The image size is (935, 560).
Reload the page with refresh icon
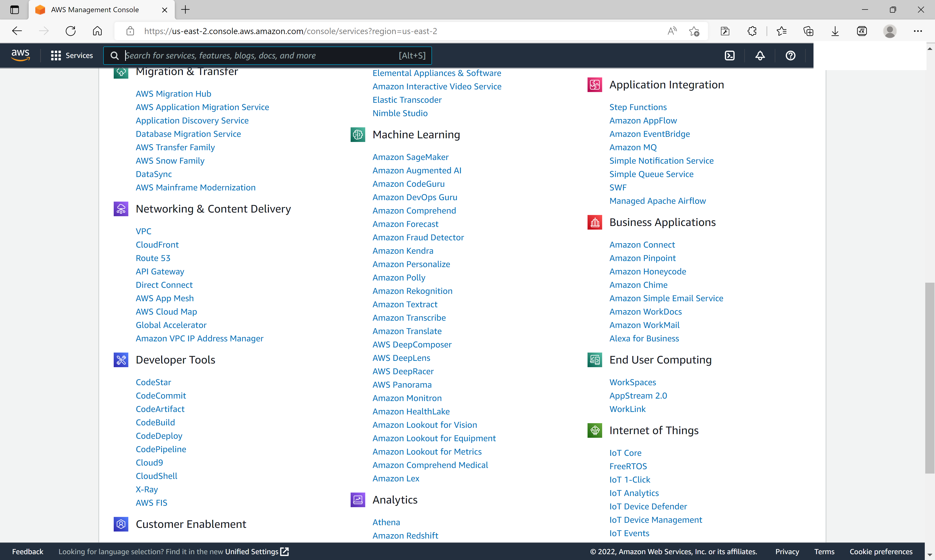point(71,31)
